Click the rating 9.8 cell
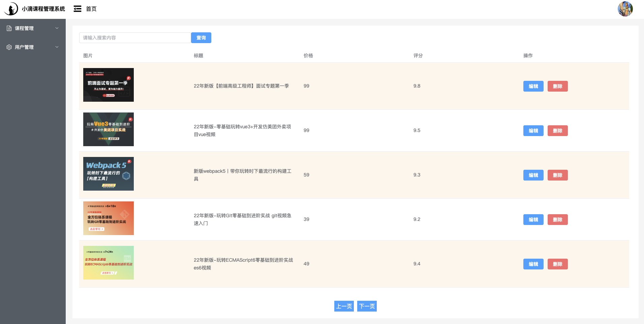 point(417,86)
